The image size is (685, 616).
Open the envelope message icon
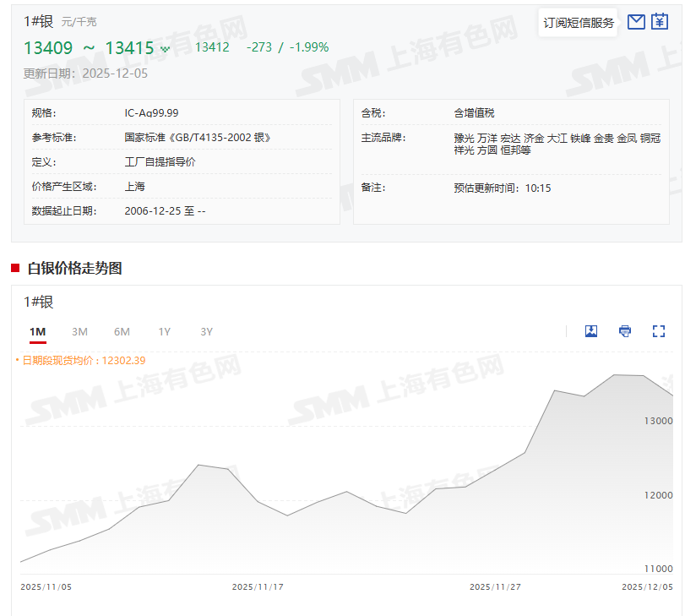(x=636, y=23)
